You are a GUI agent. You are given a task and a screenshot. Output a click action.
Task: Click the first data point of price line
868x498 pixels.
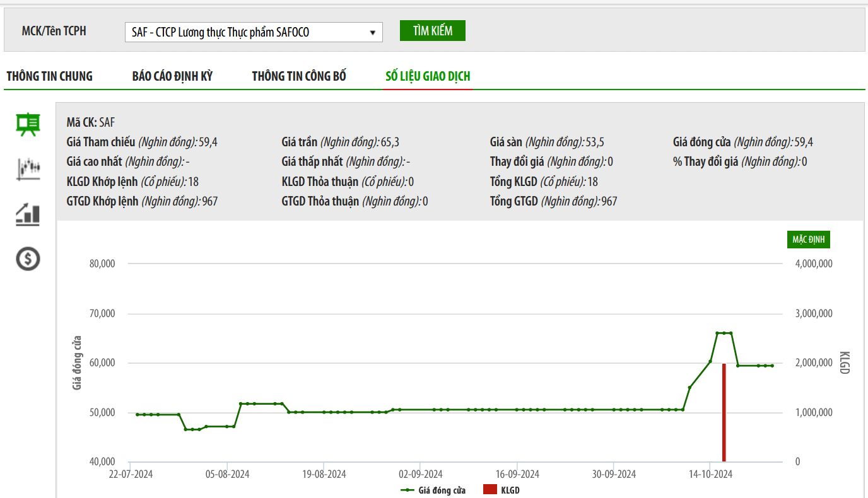pos(138,414)
